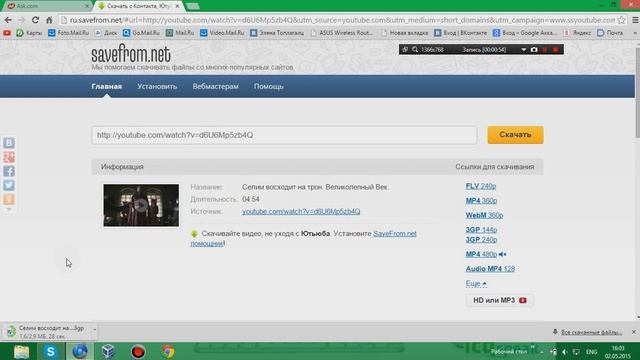Screen dimensions: 640x360
Task: Open ASUS Wireless Router bookmark
Action: (x=341, y=33)
